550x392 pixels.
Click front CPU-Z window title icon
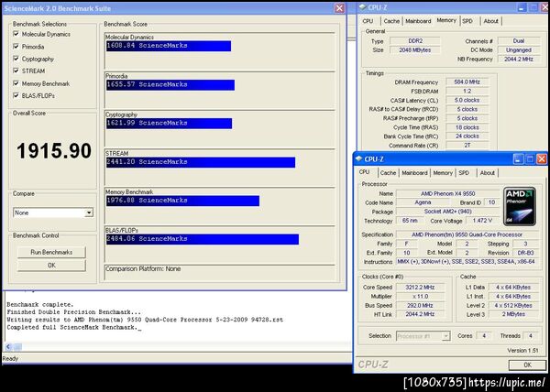pyautogui.click(x=358, y=158)
